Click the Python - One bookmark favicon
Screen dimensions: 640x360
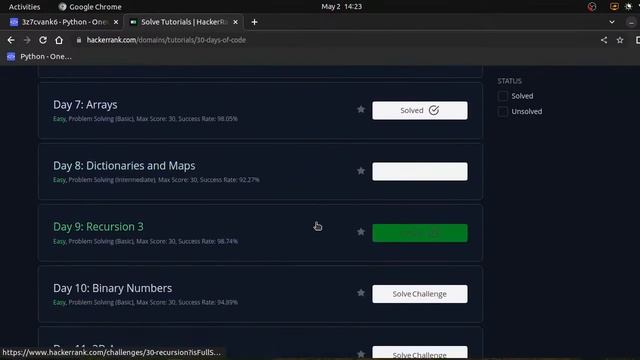tap(11, 56)
